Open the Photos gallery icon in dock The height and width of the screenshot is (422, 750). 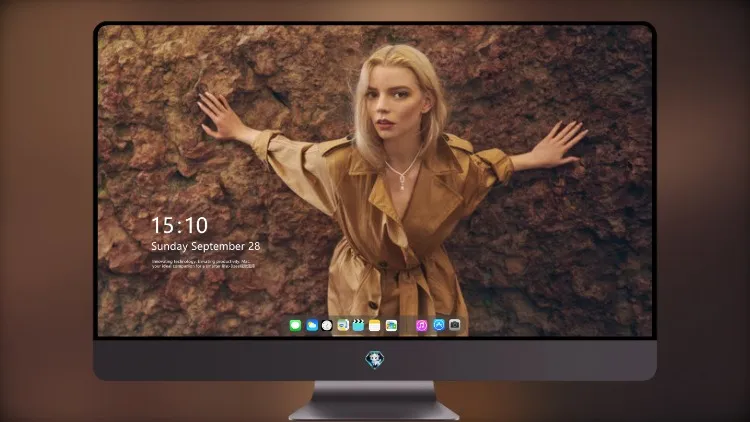tap(391, 326)
